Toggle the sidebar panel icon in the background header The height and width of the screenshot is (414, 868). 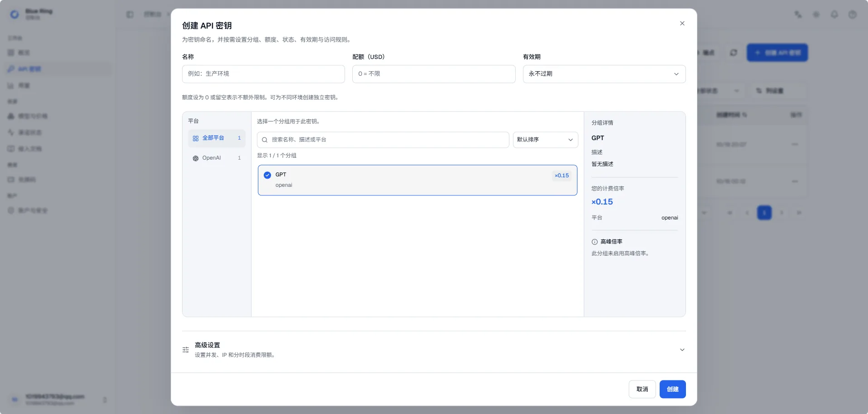click(130, 15)
